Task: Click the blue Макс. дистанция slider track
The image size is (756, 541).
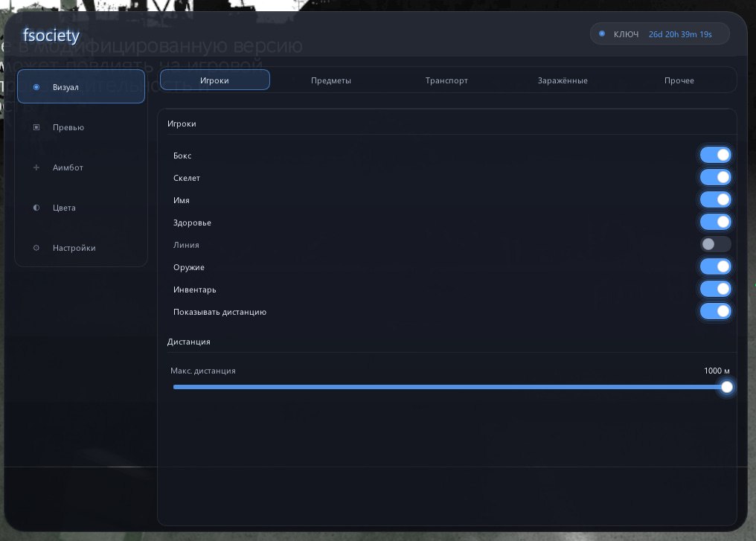Action: [449, 387]
